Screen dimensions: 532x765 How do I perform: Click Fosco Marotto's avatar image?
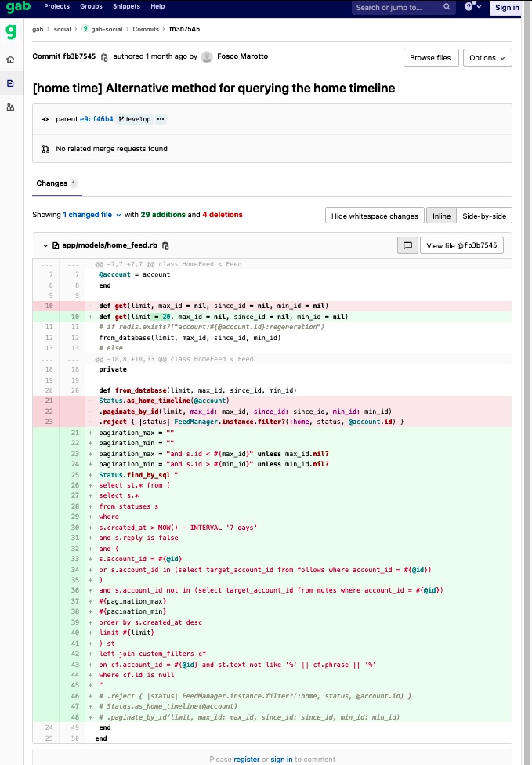(207, 56)
